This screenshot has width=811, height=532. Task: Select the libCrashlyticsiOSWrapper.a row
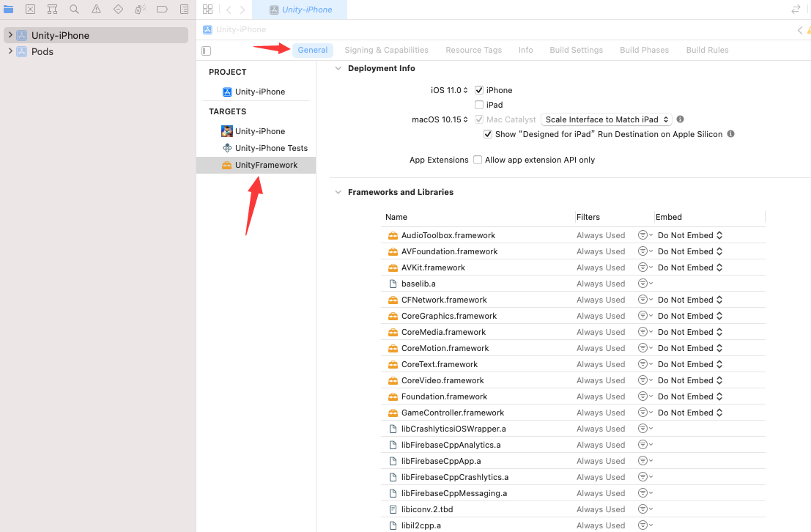pos(573,429)
